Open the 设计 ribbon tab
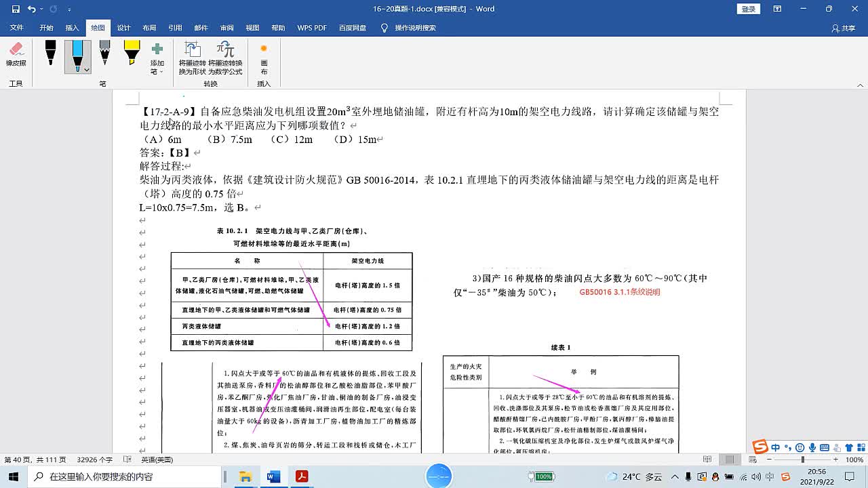868x488 pixels. click(x=123, y=28)
